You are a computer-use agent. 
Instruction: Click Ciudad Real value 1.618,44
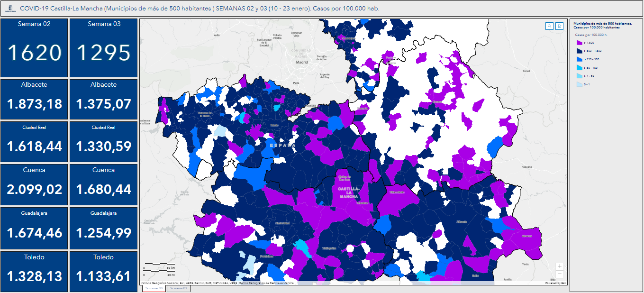point(34,146)
